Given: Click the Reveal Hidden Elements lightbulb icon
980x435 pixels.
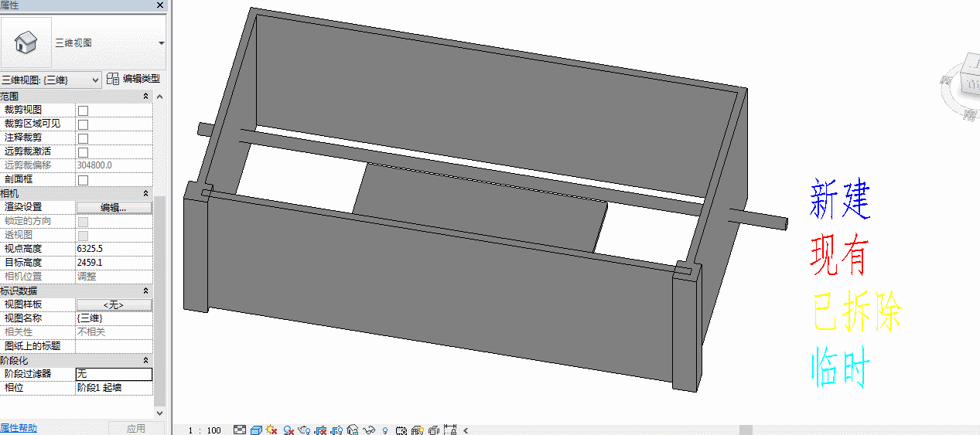Looking at the screenshot, I should [384, 430].
